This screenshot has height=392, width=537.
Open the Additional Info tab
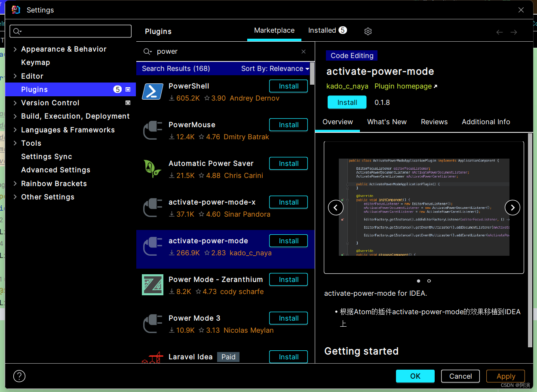486,122
